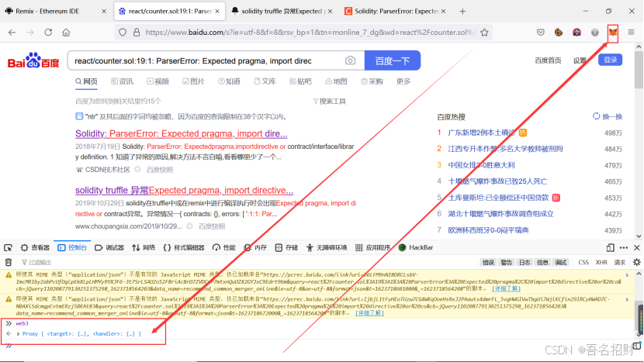Viewport: 644px width, 362px height.
Task: Open the 样式编辑器 style editor panel
Action: [x=184, y=247]
